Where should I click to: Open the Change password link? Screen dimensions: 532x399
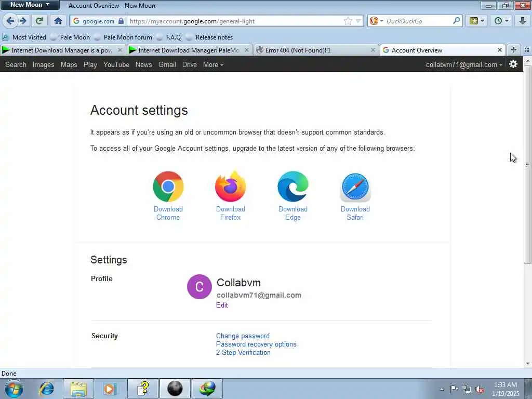pos(243,336)
